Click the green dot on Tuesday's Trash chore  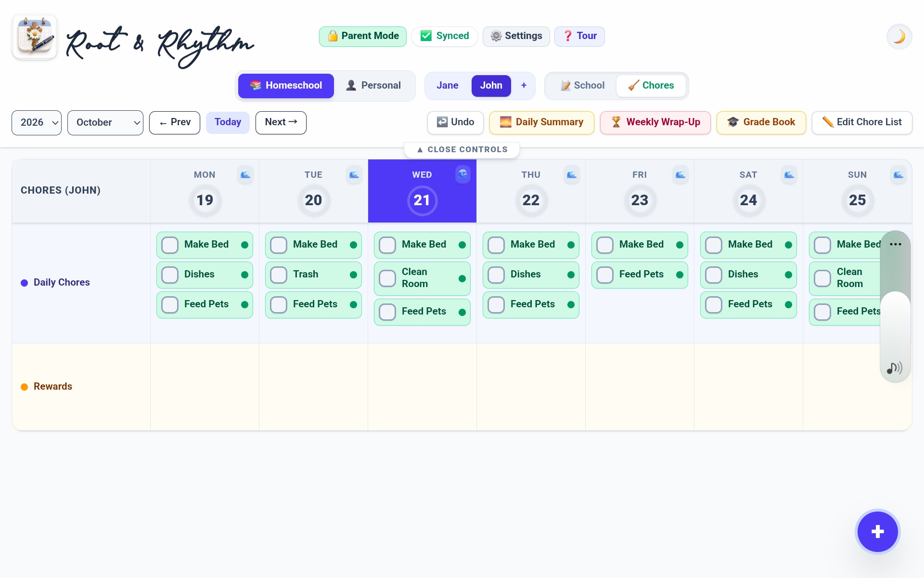(x=353, y=275)
